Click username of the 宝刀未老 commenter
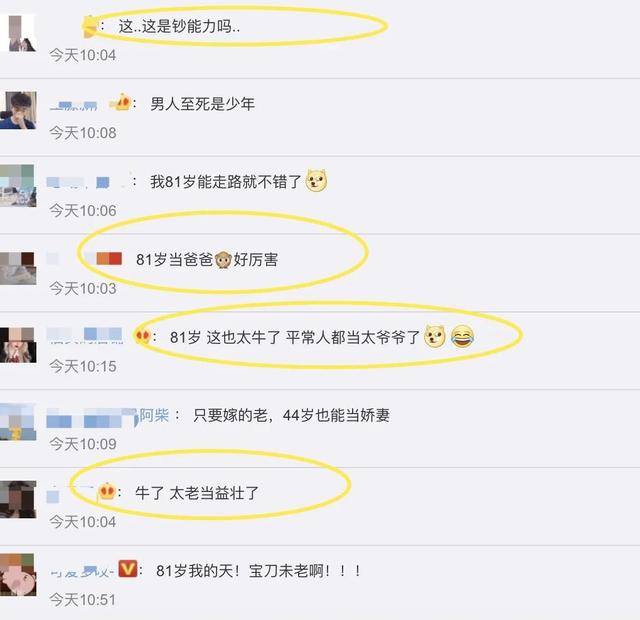640x620 pixels. coord(82,571)
